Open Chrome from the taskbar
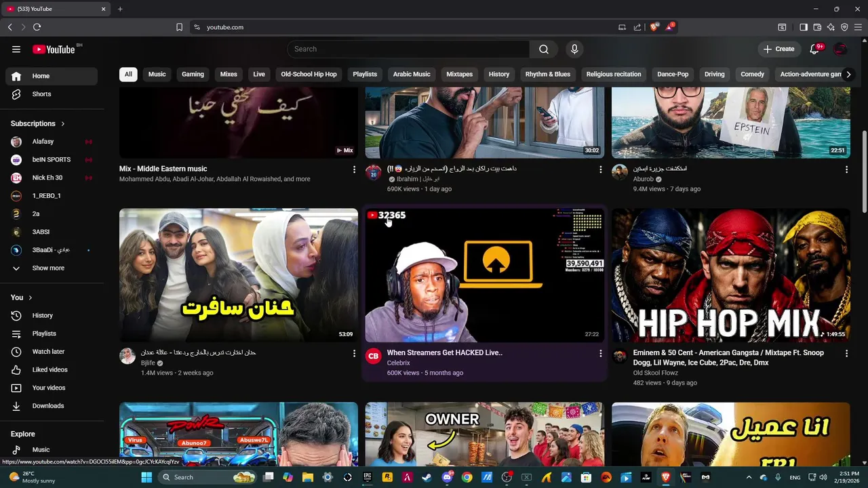This screenshot has width=868, height=488. point(467,477)
